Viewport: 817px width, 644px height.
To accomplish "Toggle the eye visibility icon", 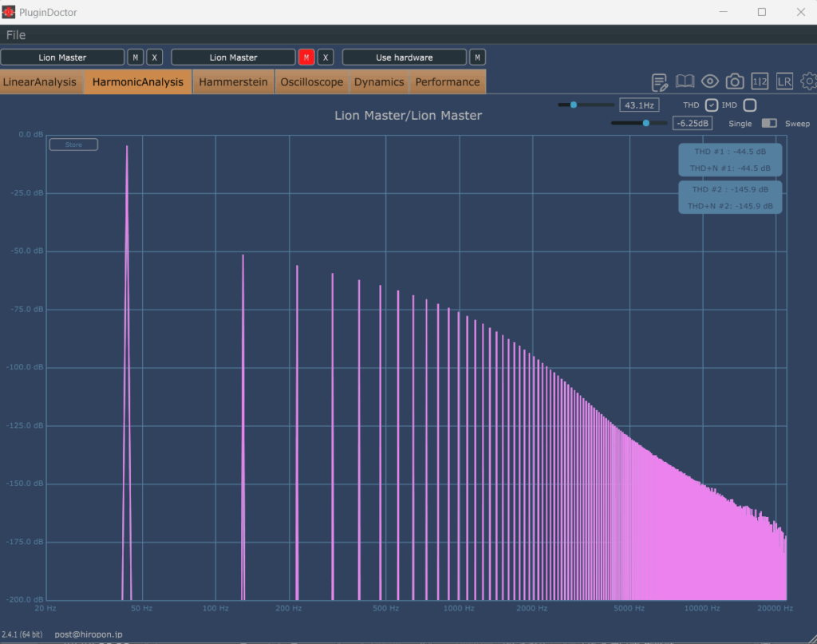I will (709, 81).
